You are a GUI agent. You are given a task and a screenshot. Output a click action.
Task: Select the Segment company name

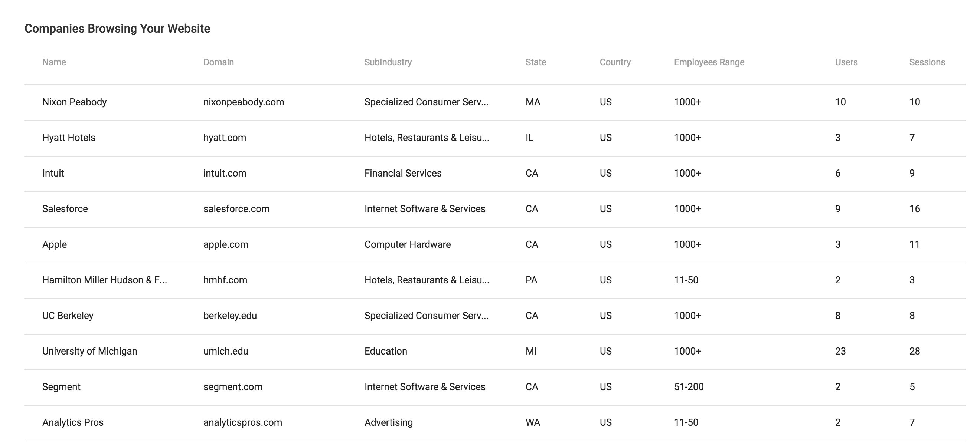point(61,387)
